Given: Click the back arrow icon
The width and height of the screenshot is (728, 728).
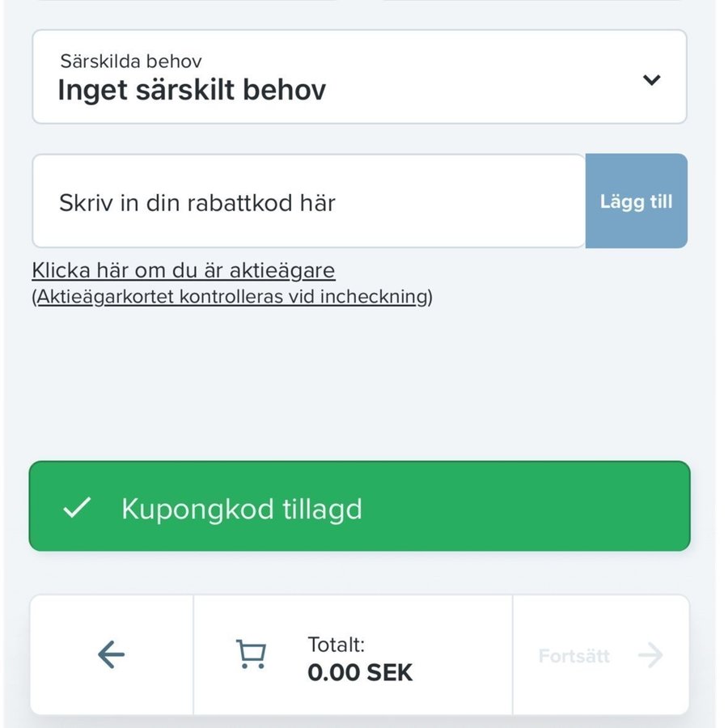Looking at the screenshot, I should pos(111,655).
